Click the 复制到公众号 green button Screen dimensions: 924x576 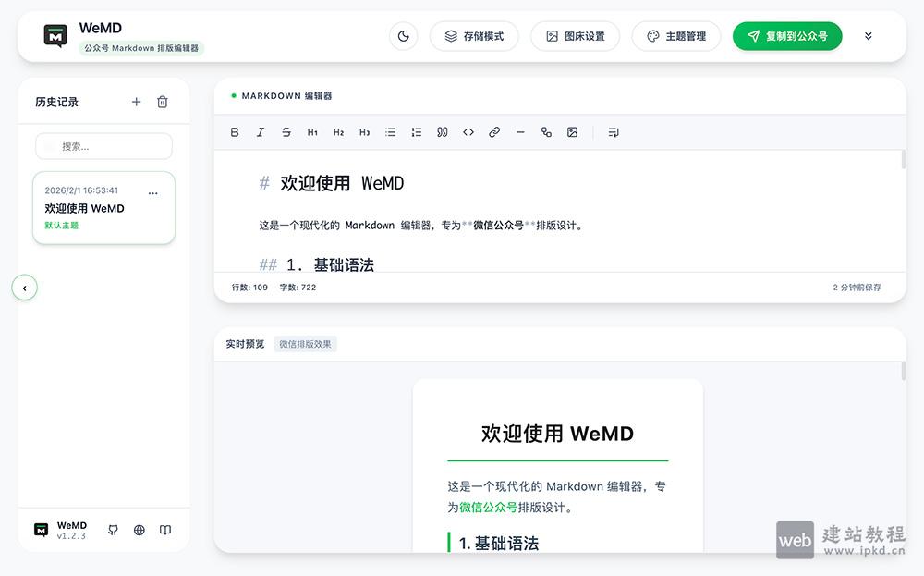[x=787, y=35]
